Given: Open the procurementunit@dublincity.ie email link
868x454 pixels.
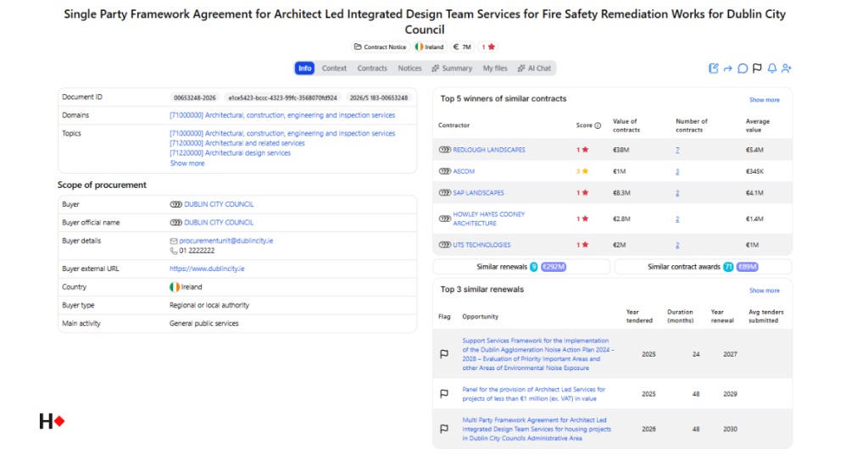Looking at the screenshot, I should [225, 241].
